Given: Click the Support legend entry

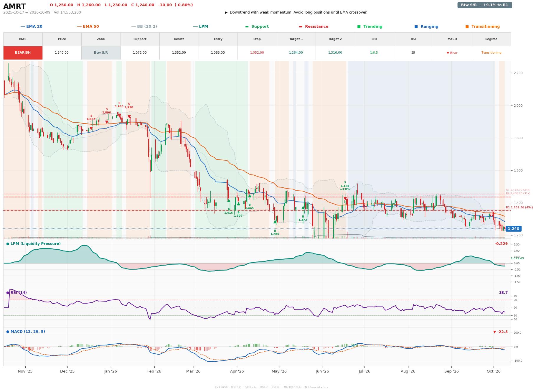Looking at the screenshot, I should pos(257,27).
